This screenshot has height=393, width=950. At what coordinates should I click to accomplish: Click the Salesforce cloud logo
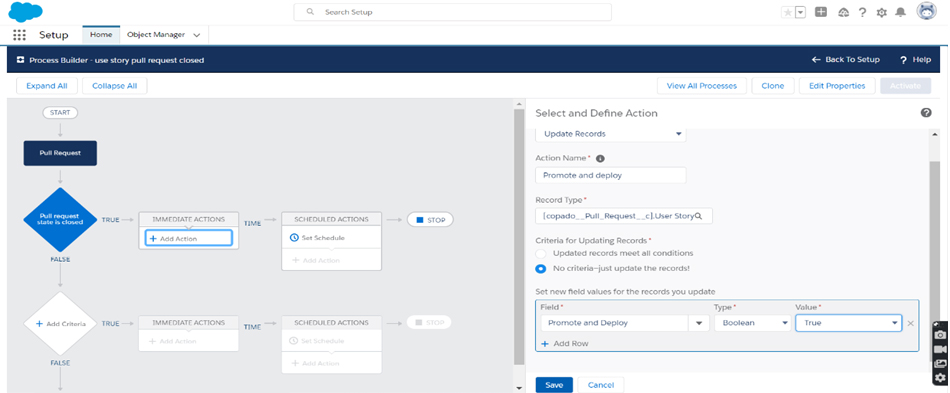(25, 12)
